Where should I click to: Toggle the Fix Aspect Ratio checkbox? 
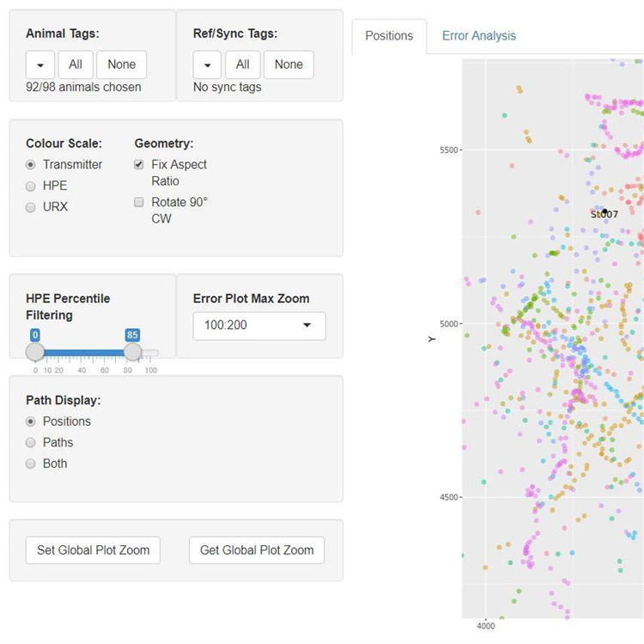coord(139,165)
